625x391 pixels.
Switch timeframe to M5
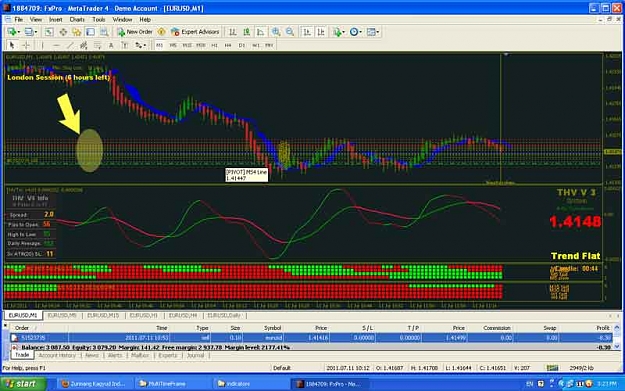(x=173, y=45)
